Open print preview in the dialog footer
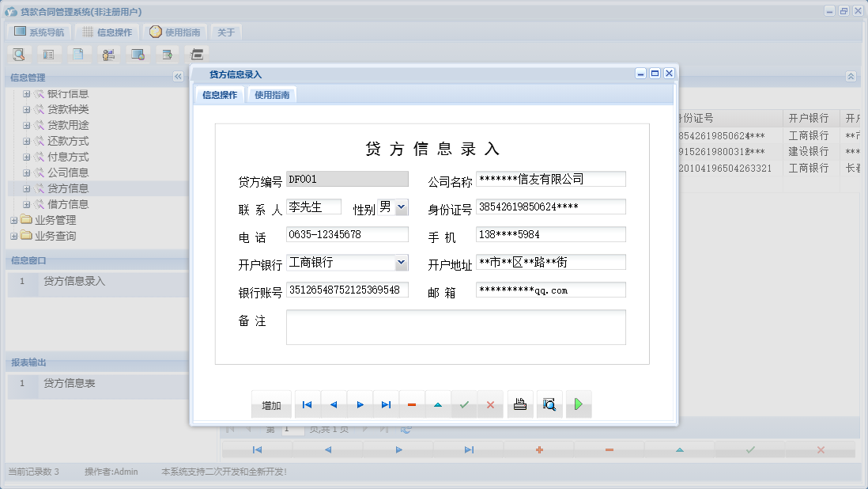 point(549,404)
